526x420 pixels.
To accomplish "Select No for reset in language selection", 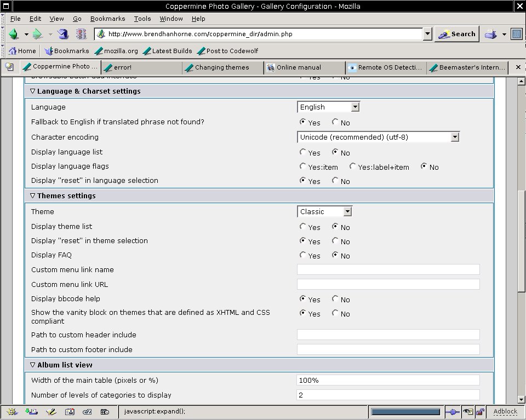I will [x=335, y=181].
